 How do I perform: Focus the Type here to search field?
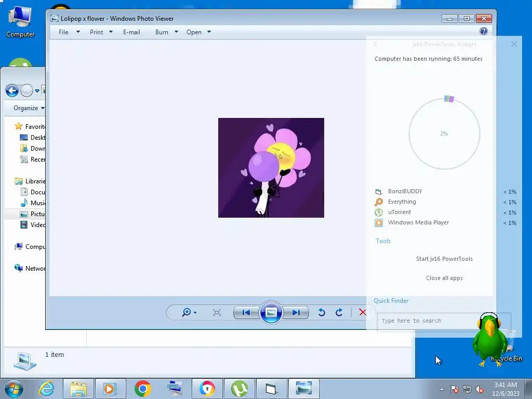pyautogui.click(x=444, y=321)
